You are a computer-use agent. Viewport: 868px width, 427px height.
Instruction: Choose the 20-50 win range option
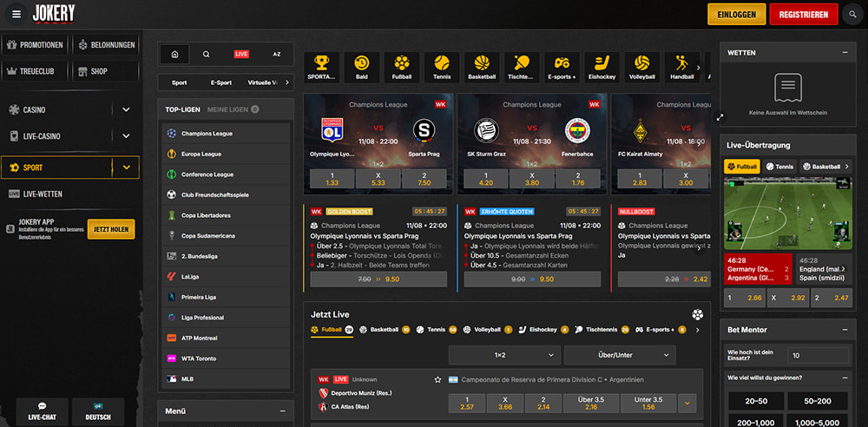[x=756, y=401]
